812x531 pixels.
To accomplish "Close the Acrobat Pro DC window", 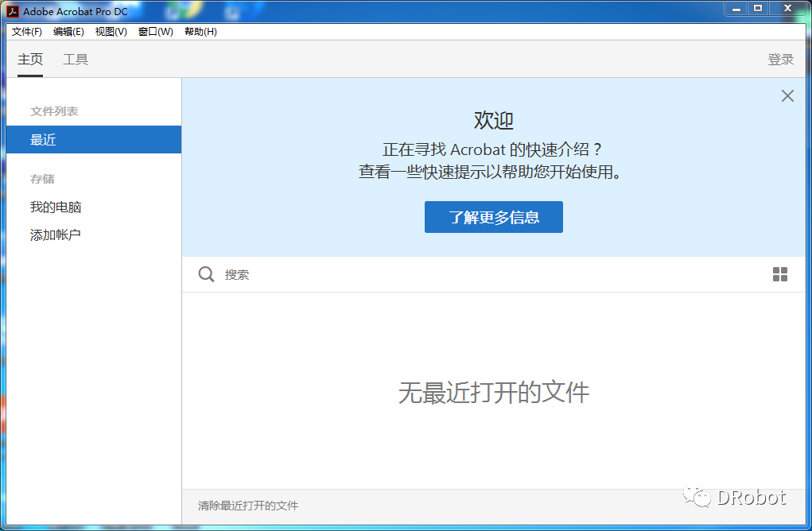I will [x=787, y=8].
